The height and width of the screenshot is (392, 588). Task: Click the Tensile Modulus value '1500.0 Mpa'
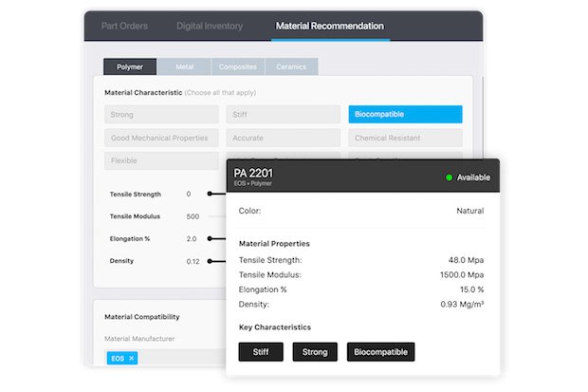pyautogui.click(x=462, y=274)
